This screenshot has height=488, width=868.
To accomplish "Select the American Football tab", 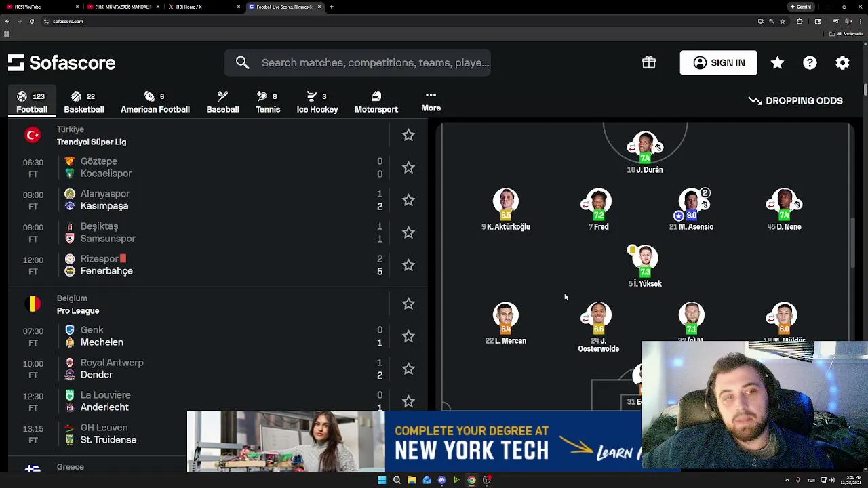I will point(155,102).
